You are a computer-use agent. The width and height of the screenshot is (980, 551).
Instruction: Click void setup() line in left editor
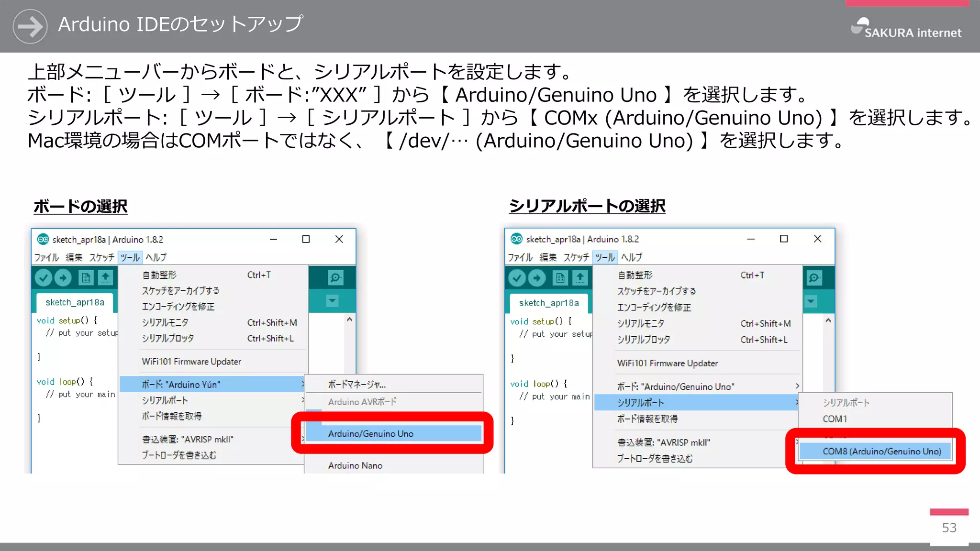[x=67, y=320]
